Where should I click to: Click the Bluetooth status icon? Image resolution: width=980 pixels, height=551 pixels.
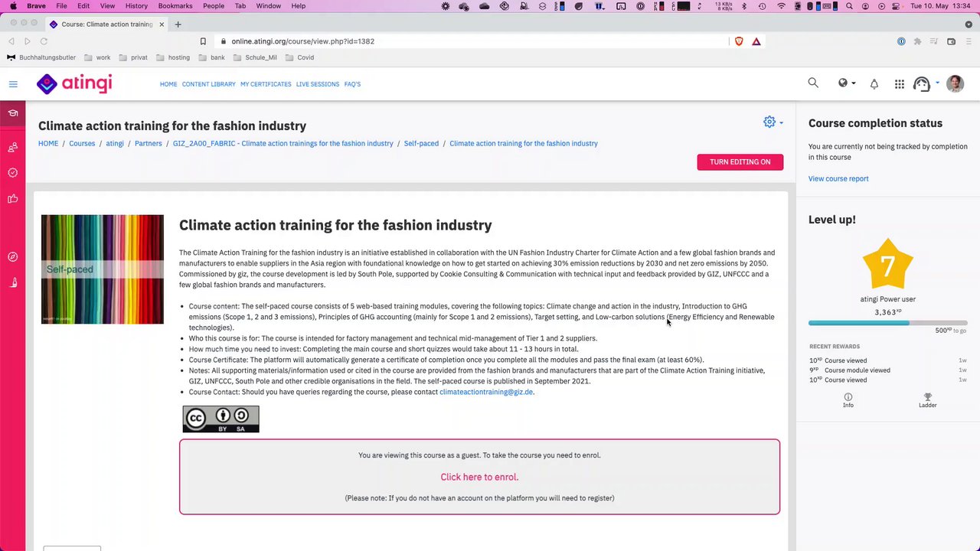pos(743,6)
